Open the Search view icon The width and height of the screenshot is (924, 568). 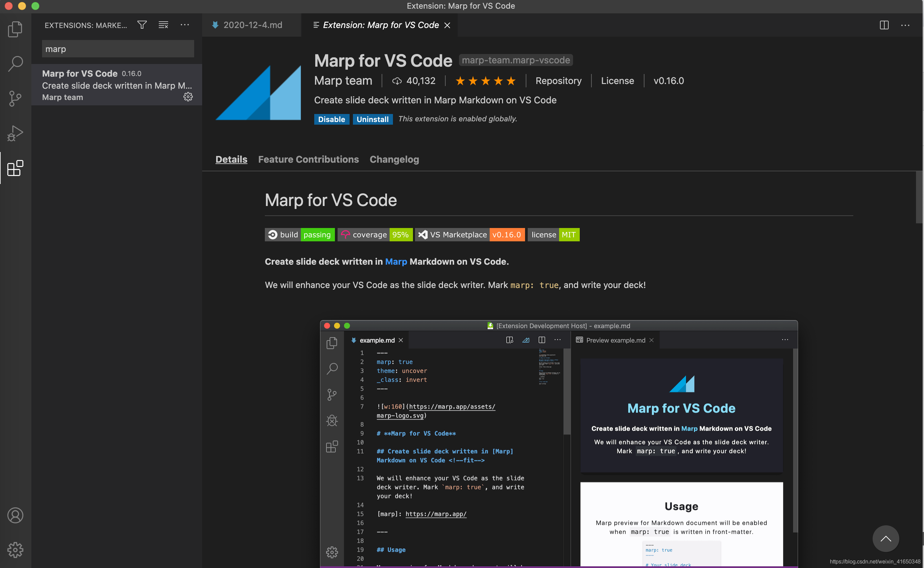[x=15, y=64]
